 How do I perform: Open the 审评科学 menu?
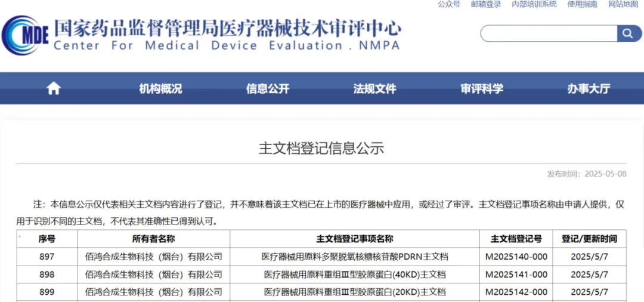(482, 88)
